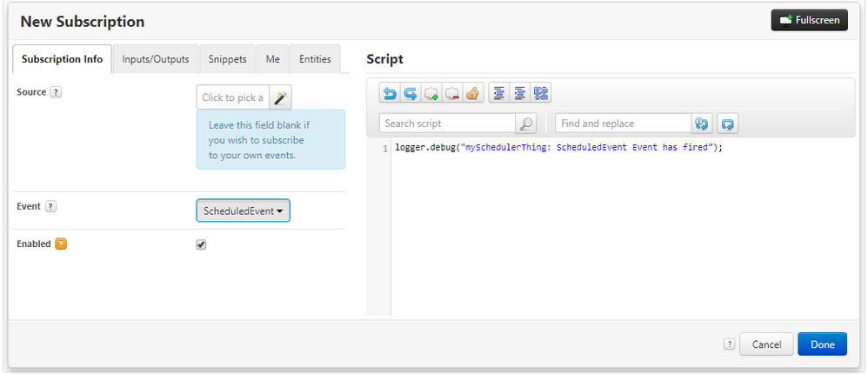
Task: Show help for the Event field
Action: 50,207
